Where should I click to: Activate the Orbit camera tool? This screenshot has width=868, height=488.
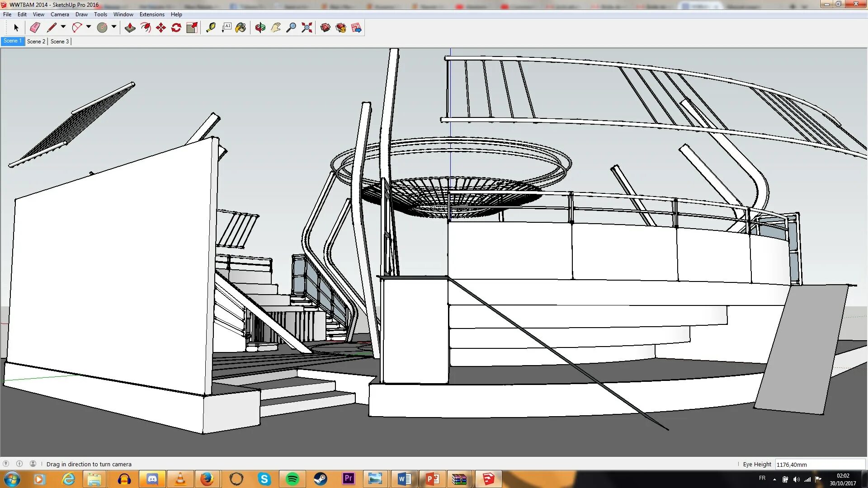[260, 28]
